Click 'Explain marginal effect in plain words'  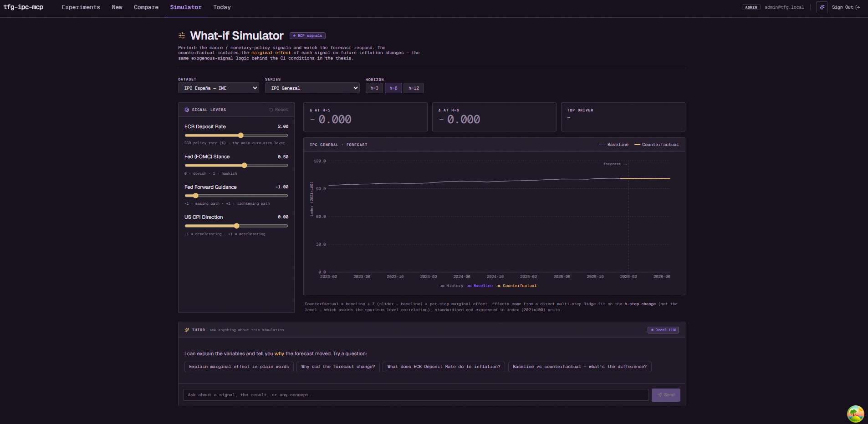point(239,367)
